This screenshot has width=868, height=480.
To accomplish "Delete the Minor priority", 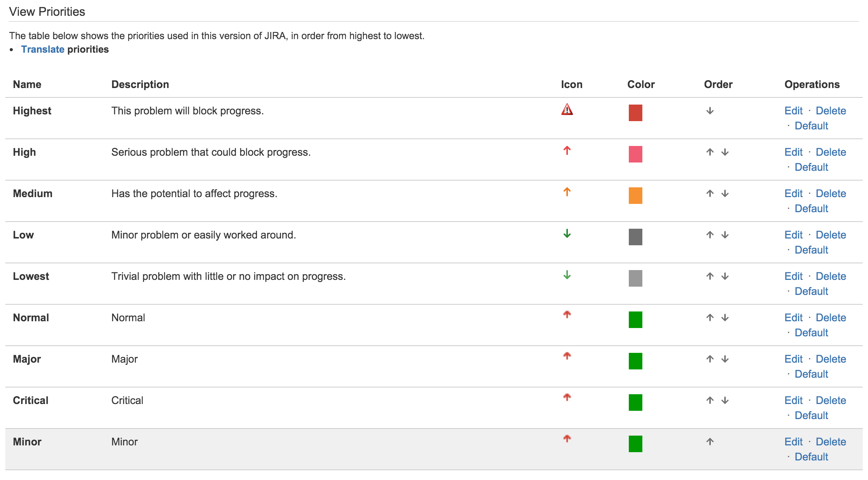I will (831, 441).
